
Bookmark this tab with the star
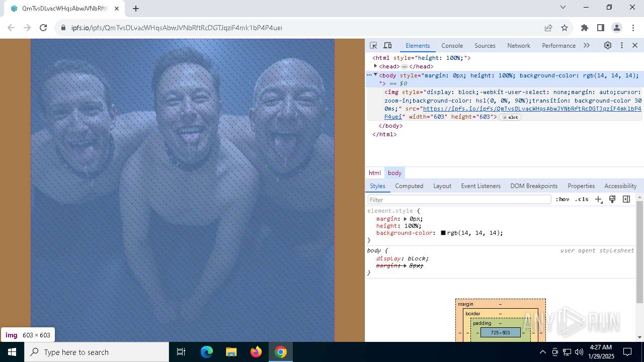point(565,28)
